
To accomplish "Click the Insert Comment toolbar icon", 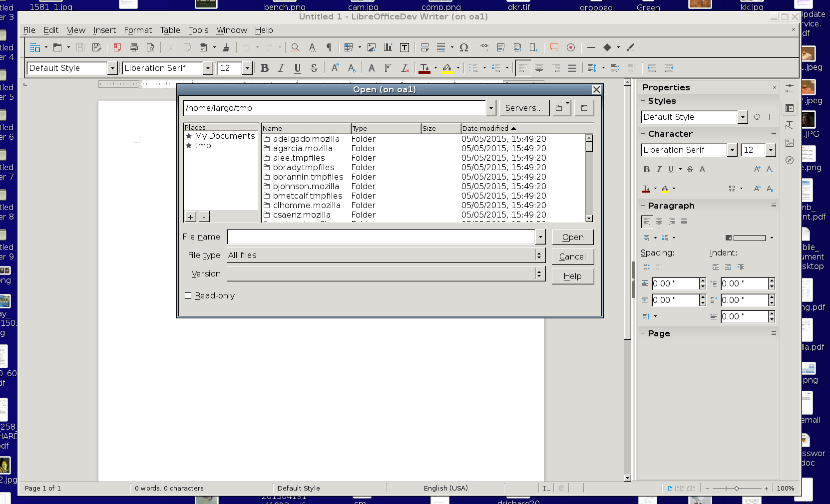I will click(554, 47).
